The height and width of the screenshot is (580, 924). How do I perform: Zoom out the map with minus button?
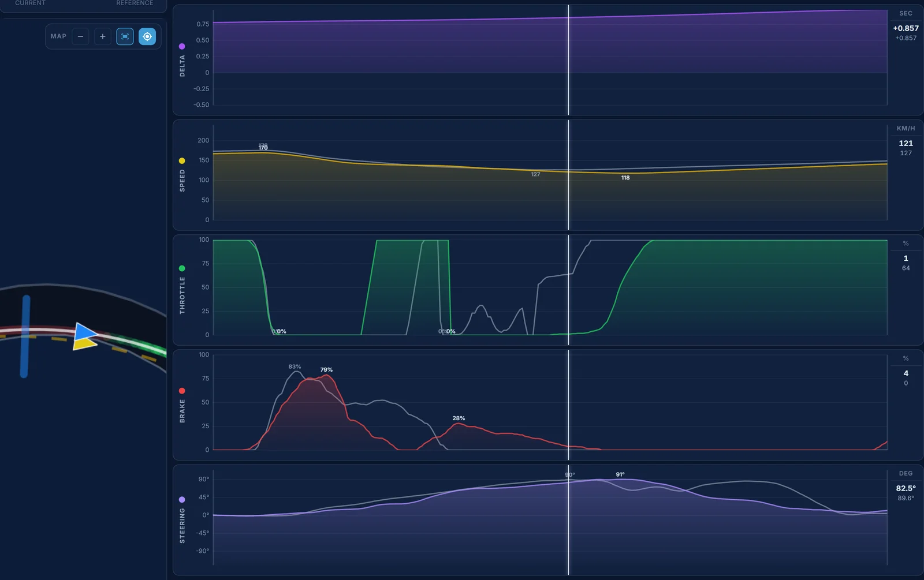pos(80,36)
